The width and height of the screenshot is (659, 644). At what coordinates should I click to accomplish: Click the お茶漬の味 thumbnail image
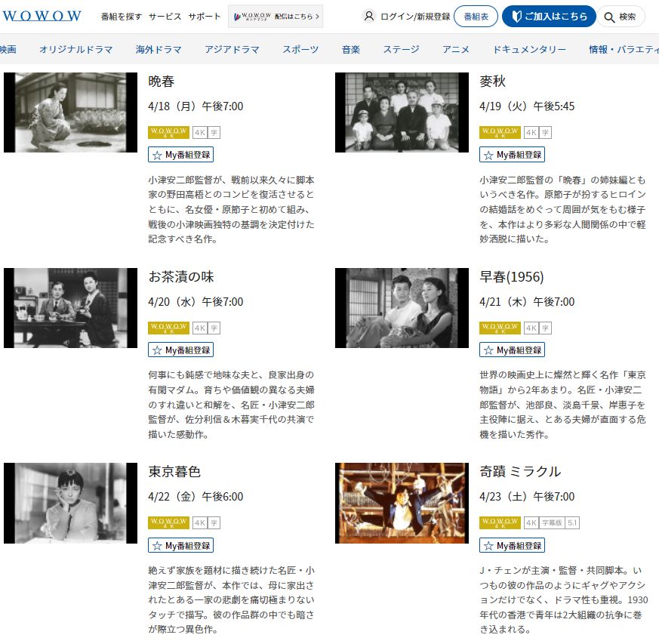tap(71, 308)
